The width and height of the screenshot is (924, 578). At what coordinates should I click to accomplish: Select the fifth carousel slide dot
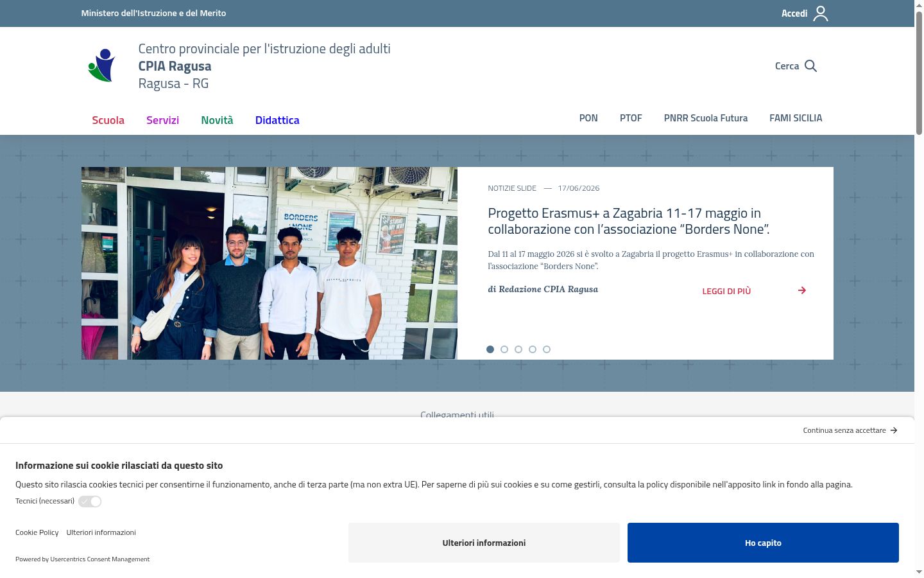tap(547, 349)
